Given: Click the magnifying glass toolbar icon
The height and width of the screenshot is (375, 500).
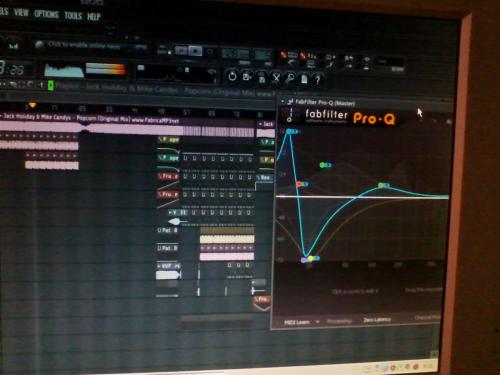Looking at the screenshot, I should [x=290, y=78].
